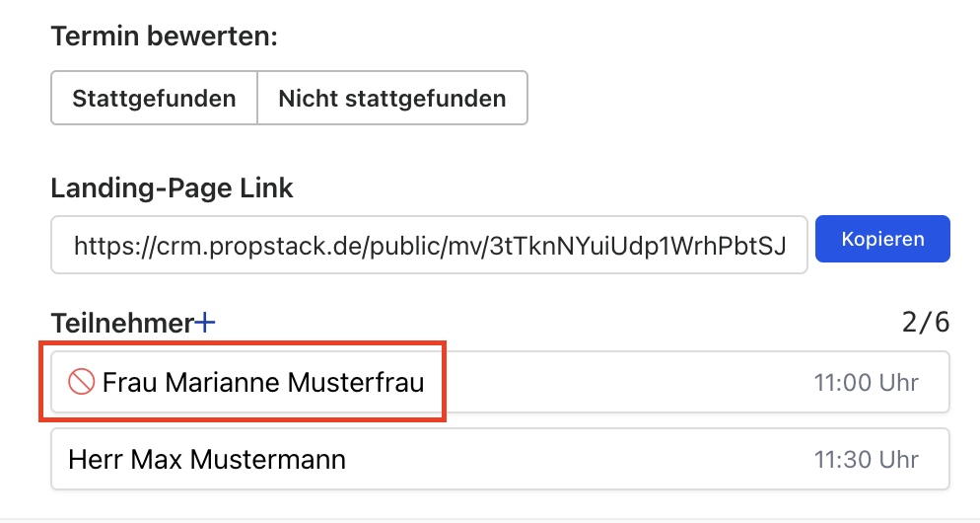Click the end of the landing page URL
980x523 pixels.
[784, 246]
